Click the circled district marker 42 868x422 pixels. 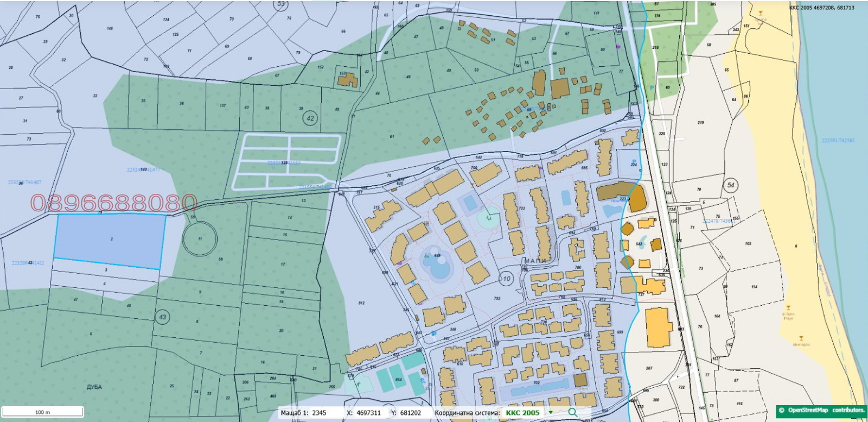(x=310, y=118)
